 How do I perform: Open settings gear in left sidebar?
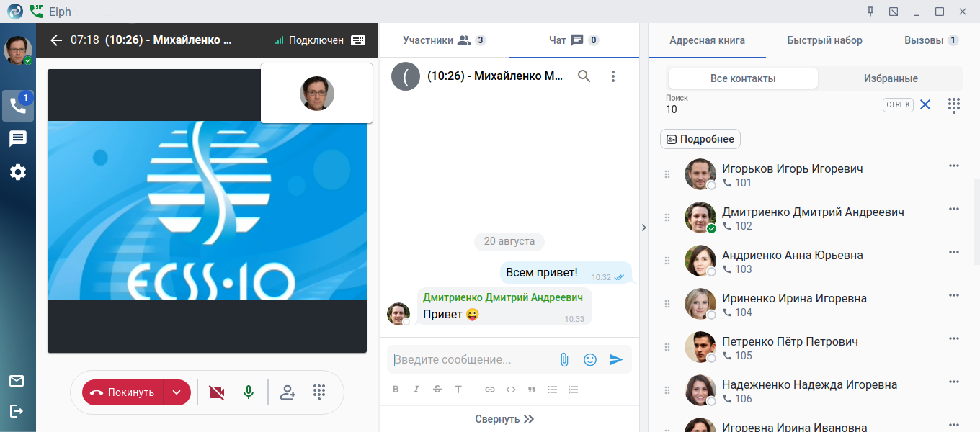pyautogui.click(x=18, y=172)
